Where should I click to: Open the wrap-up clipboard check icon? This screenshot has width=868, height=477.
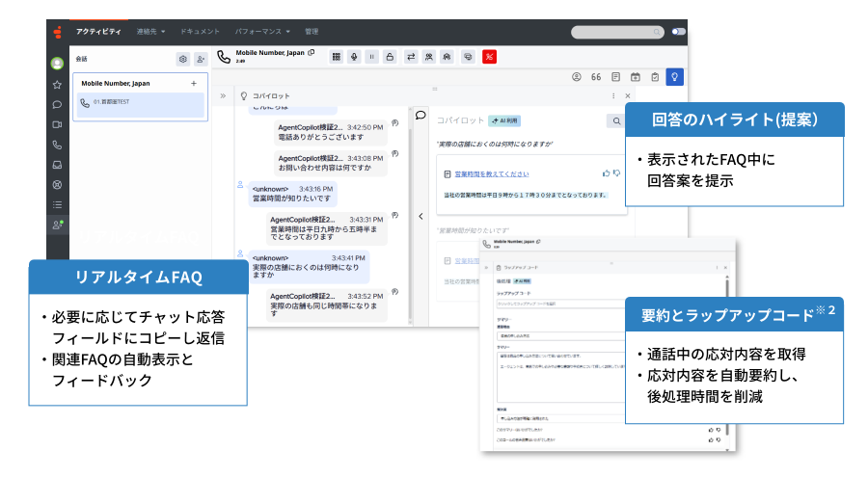click(655, 77)
